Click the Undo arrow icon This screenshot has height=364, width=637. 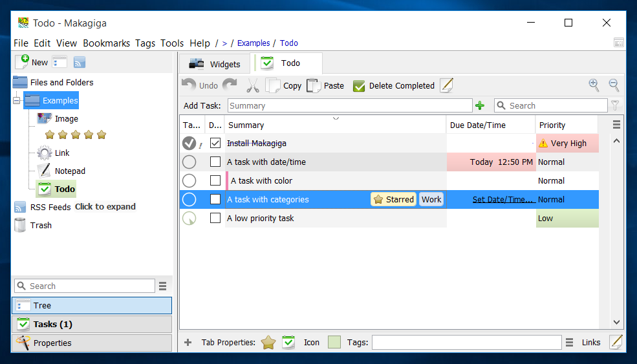[x=188, y=85]
